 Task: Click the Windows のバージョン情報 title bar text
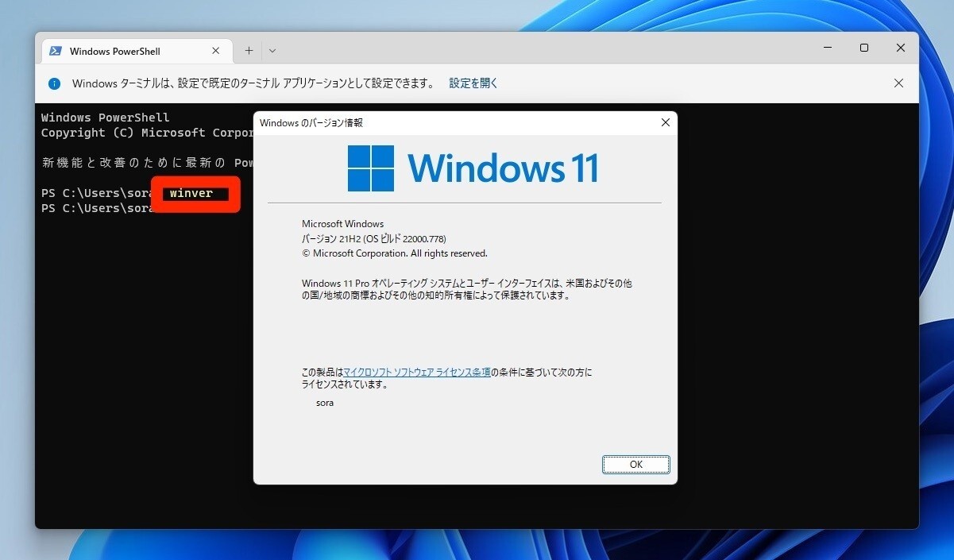tap(311, 122)
